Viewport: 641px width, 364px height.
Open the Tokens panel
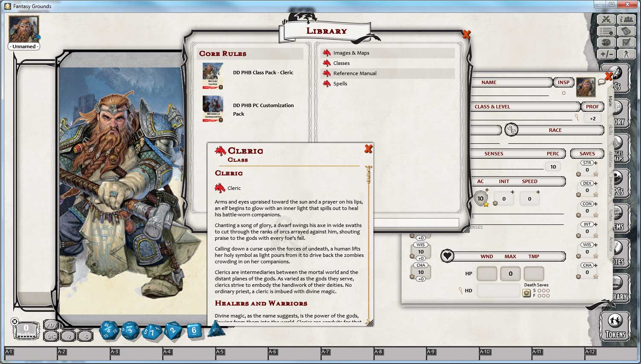tap(615, 326)
